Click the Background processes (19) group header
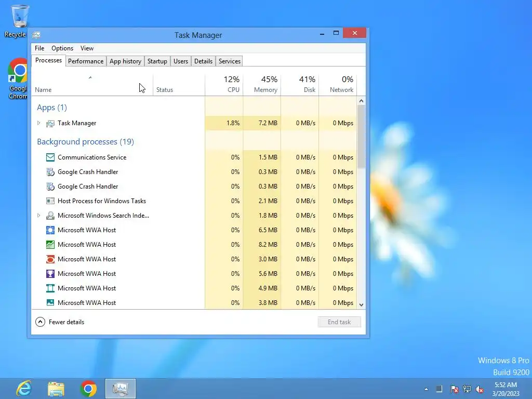 coord(86,141)
